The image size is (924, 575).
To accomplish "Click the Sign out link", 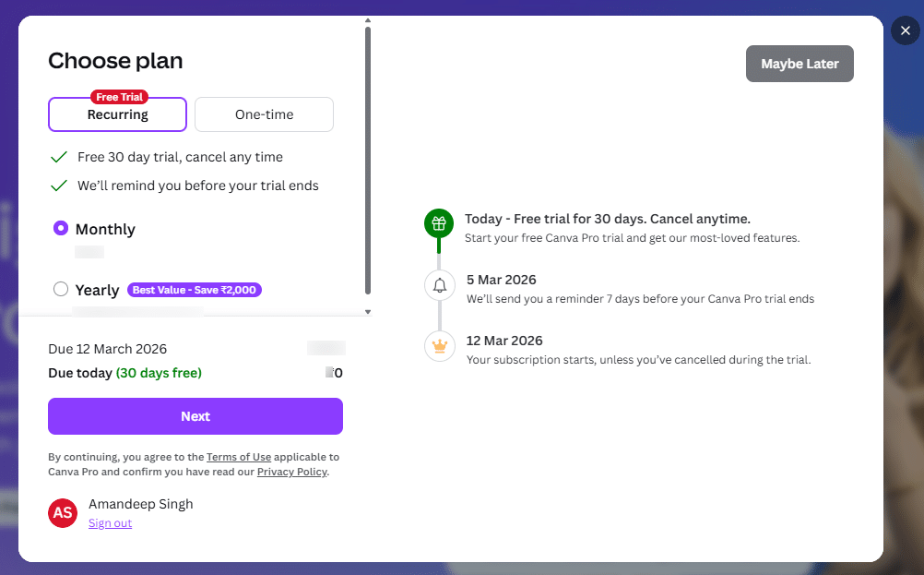I will [110, 523].
